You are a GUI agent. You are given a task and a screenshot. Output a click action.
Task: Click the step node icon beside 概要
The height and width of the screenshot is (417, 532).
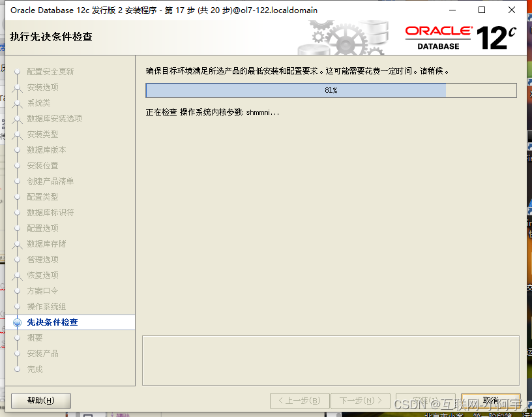pos(18,338)
